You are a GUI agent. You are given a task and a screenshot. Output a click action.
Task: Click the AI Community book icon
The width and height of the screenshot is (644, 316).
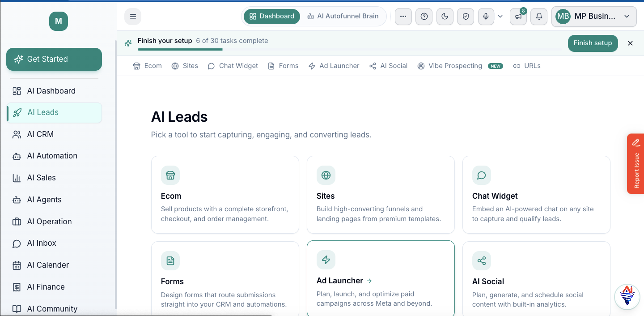tap(17, 309)
